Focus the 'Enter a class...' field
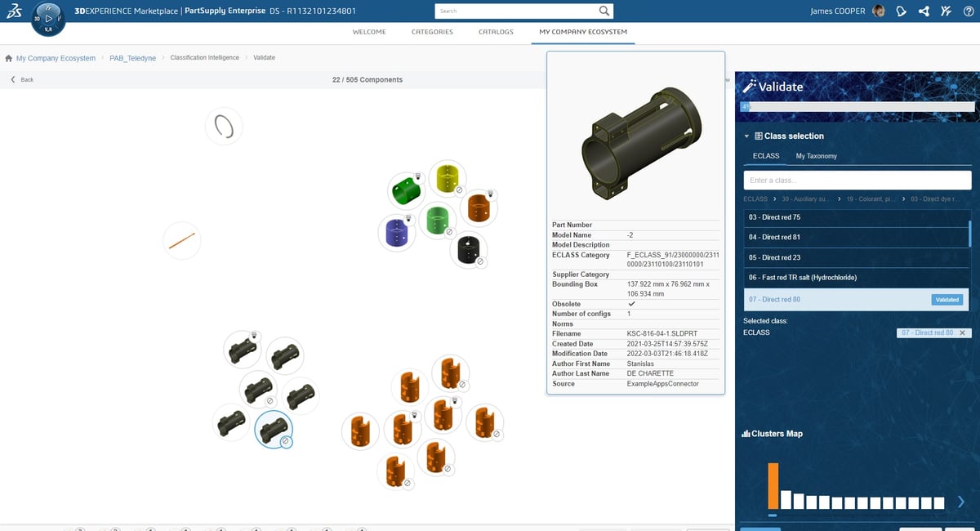Image resolution: width=980 pixels, height=531 pixels. (x=857, y=180)
